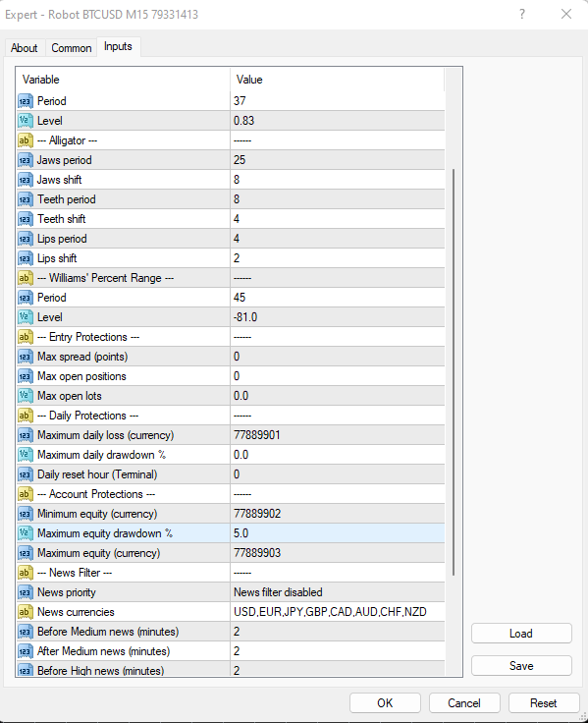Click the Cancel button

[x=464, y=702]
